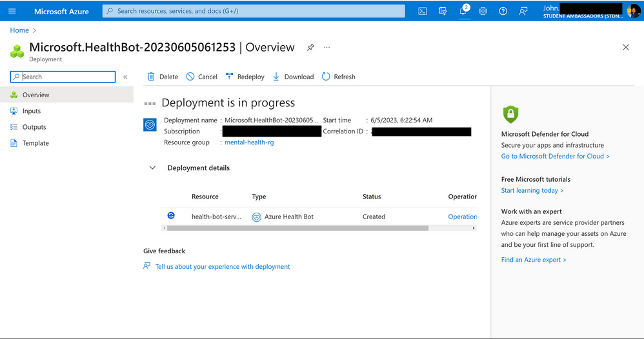Click the Type column header
This screenshot has height=339, width=644.
point(259,197)
